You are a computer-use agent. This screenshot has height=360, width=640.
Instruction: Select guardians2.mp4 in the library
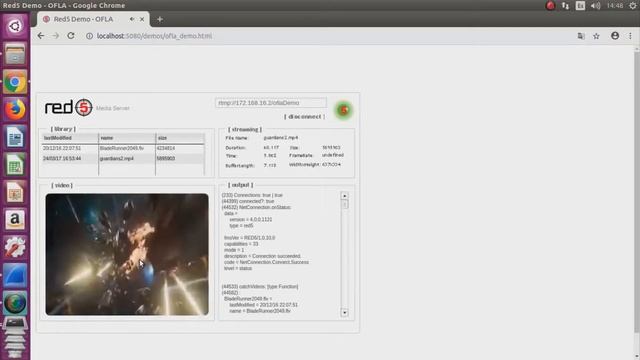click(x=117, y=158)
